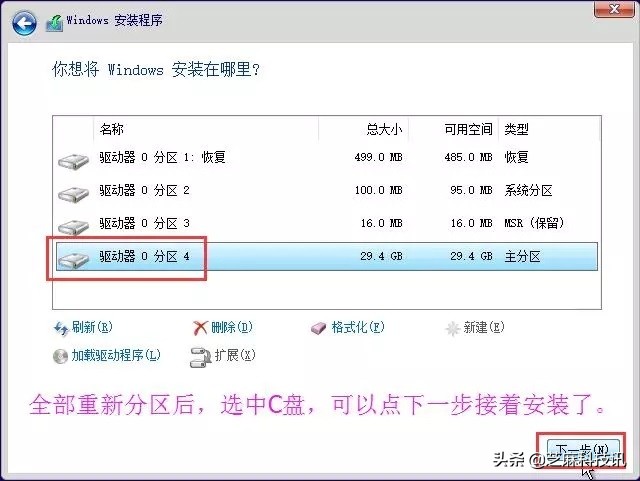640x481 pixels.
Task: Click the heading 你想将 Windows 安装在哪里?
Action: 156,69
